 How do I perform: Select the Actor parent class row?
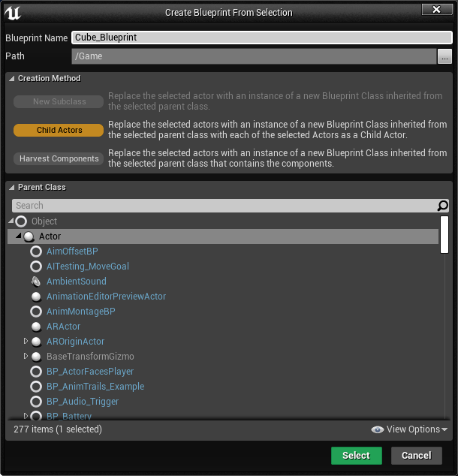point(223,236)
